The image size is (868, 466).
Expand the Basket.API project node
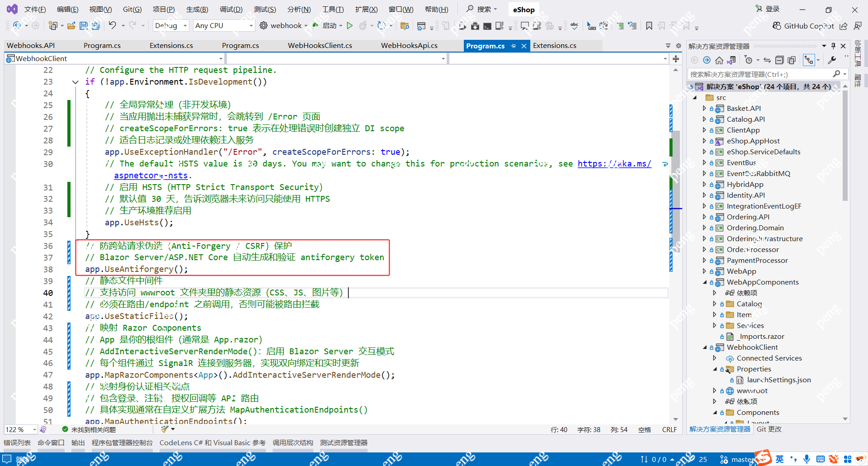pyautogui.click(x=704, y=108)
